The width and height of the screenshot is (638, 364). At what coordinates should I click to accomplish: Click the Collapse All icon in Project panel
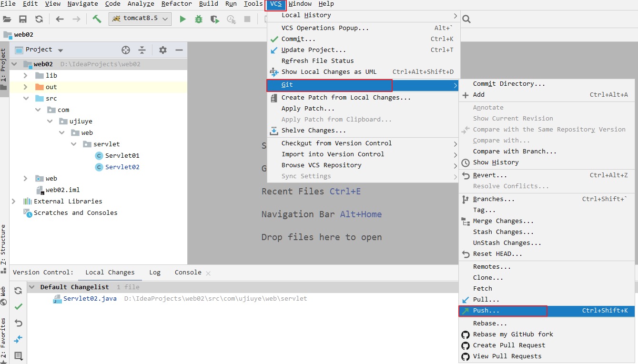point(142,50)
